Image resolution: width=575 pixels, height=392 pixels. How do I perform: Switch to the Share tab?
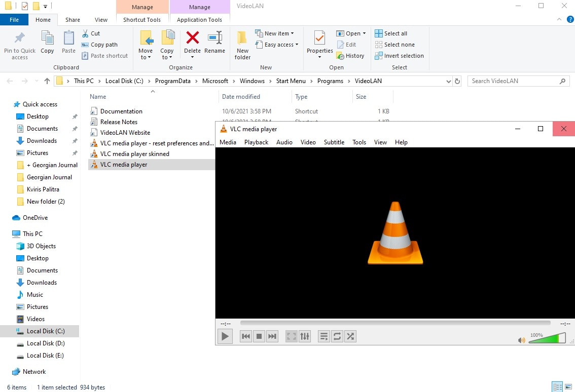[x=73, y=20]
